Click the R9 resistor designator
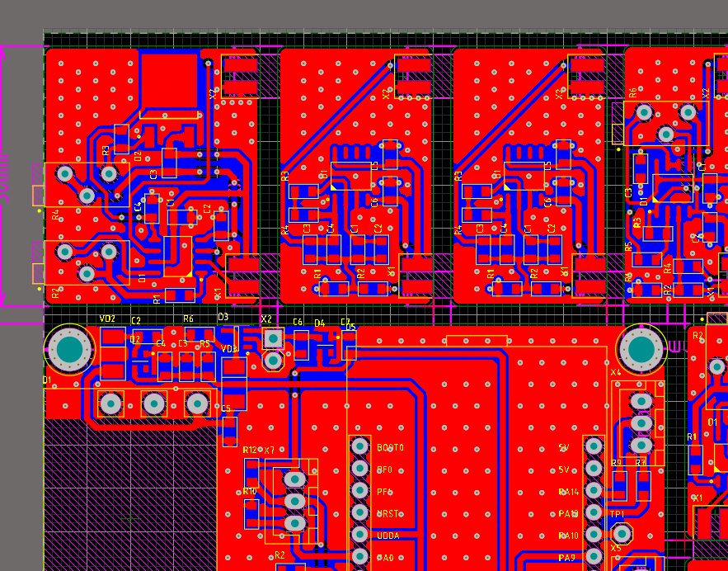728x571 pixels. click(x=616, y=463)
